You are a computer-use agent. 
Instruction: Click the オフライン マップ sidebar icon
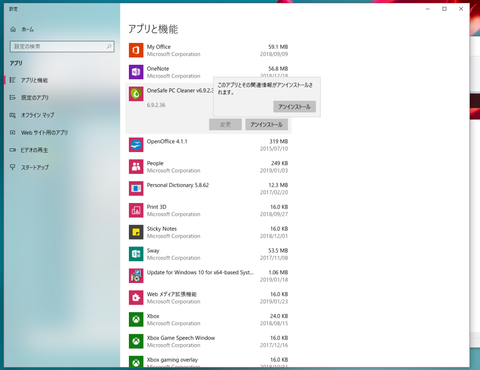click(13, 115)
